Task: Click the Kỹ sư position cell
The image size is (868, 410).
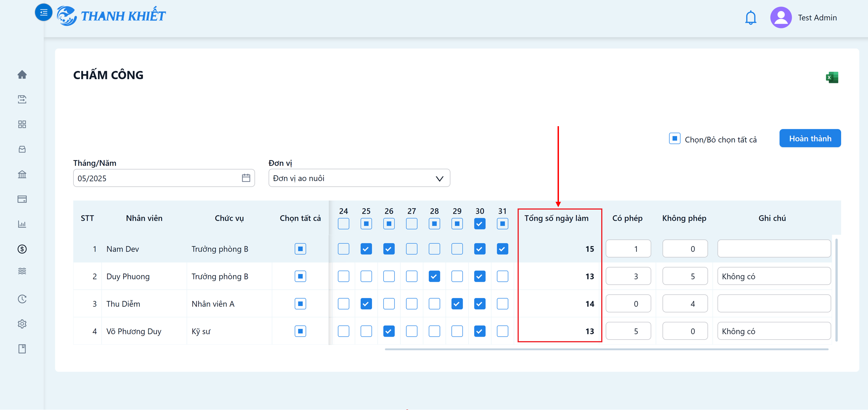Action: (201, 331)
